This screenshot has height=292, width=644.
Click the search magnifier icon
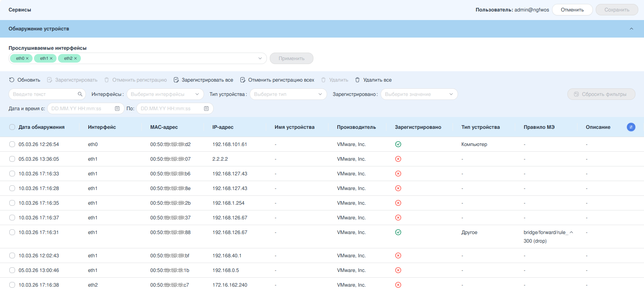tap(80, 94)
